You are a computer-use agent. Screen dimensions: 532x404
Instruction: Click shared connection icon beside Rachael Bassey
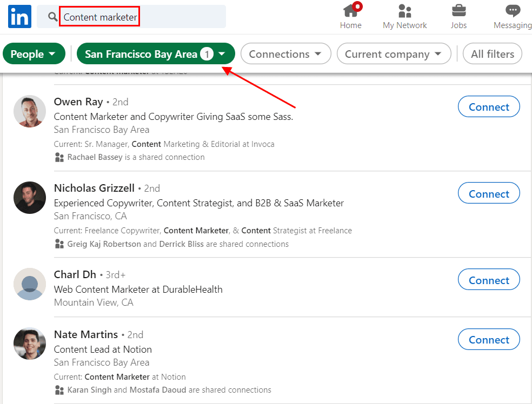coord(59,157)
